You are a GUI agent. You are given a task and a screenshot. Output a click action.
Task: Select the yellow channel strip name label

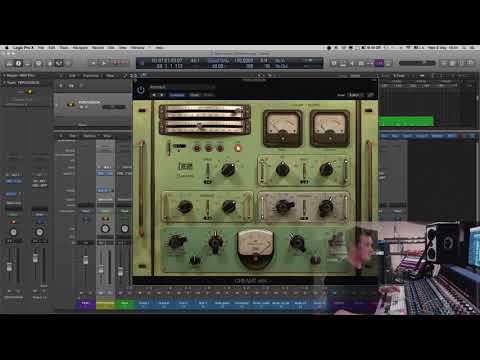click(105, 303)
